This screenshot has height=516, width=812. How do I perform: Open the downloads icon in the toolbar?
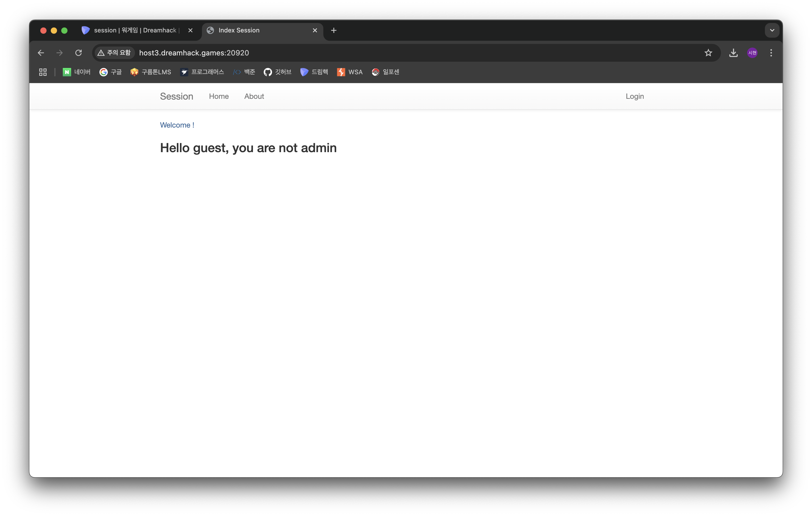pyautogui.click(x=733, y=53)
